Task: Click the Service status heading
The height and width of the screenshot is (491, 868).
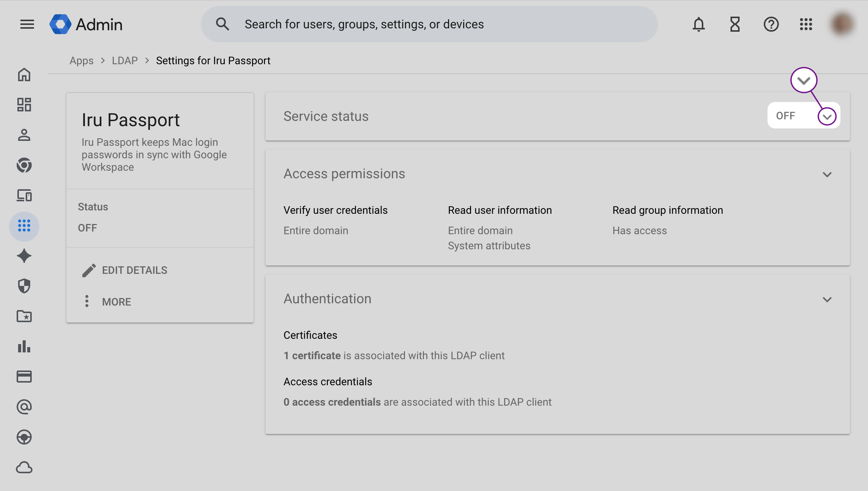Action: click(326, 116)
